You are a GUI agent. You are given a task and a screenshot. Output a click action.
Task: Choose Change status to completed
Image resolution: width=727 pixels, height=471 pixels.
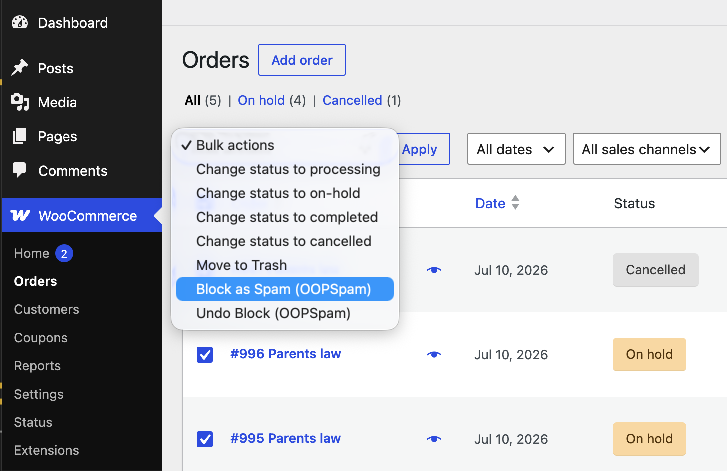tap(285, 217)
